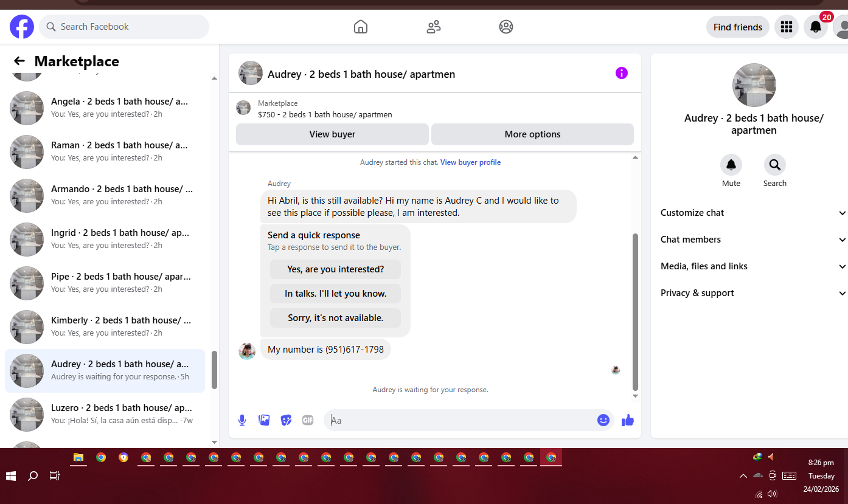The height and width of the screenshot is (504, 848).
Task: Open the Groups icon in top navigation
Action: point(506,27)
